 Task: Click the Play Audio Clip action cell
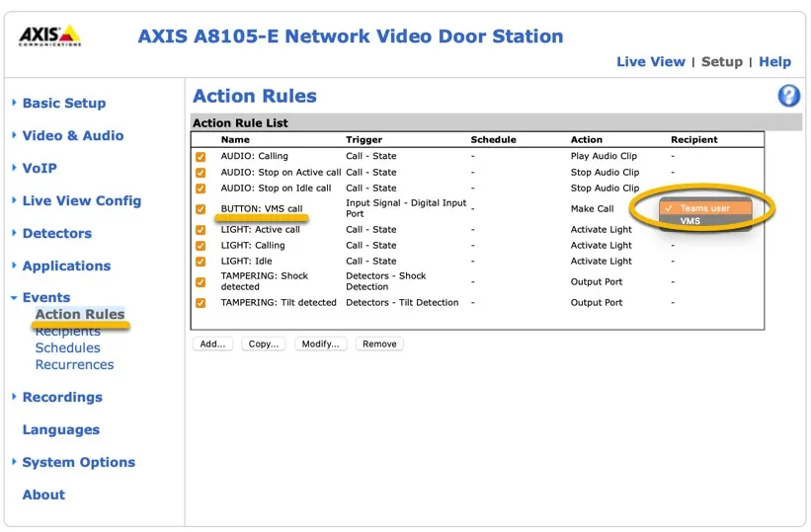click(604, 156)
